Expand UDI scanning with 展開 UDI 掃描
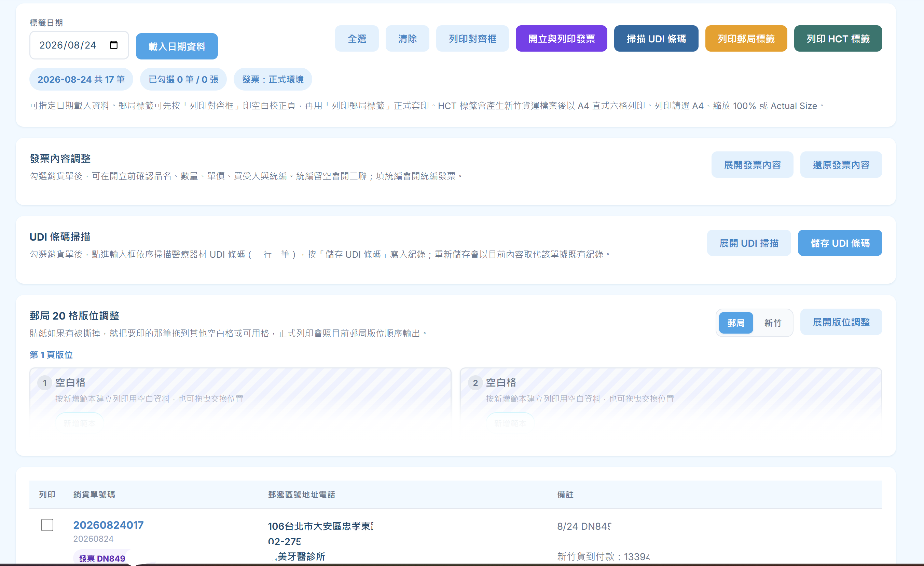924x566 pixels. click(x=749, y=243)
